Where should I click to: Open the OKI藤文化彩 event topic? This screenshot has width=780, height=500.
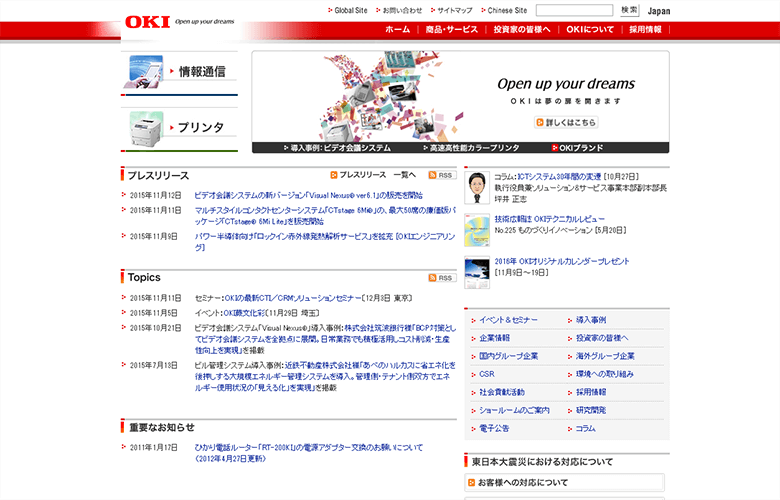pos(245,313)
